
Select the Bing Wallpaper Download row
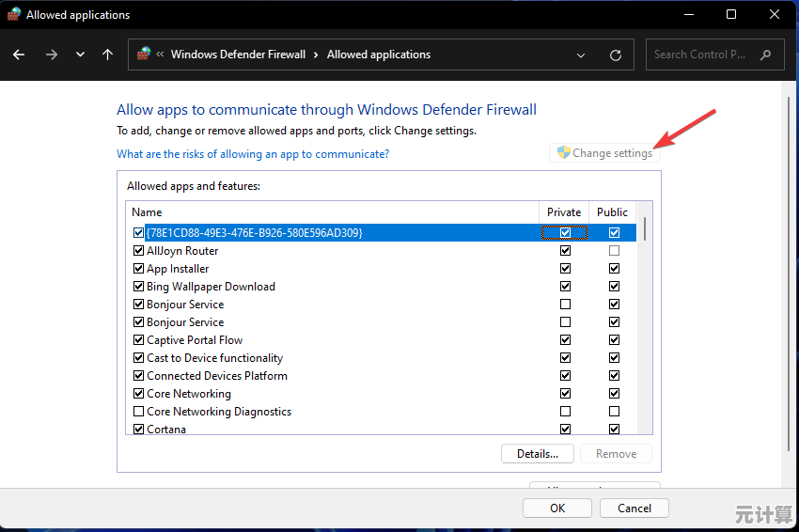tap(211, 287)
